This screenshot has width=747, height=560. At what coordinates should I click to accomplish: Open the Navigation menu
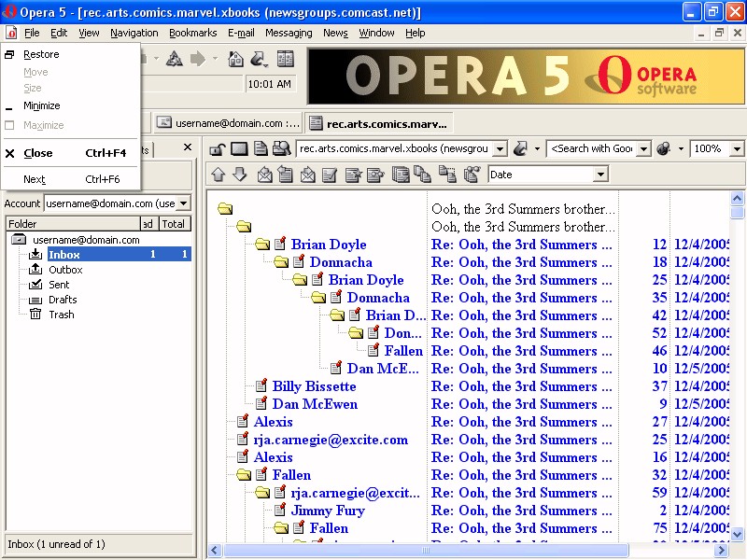point(134,33)
